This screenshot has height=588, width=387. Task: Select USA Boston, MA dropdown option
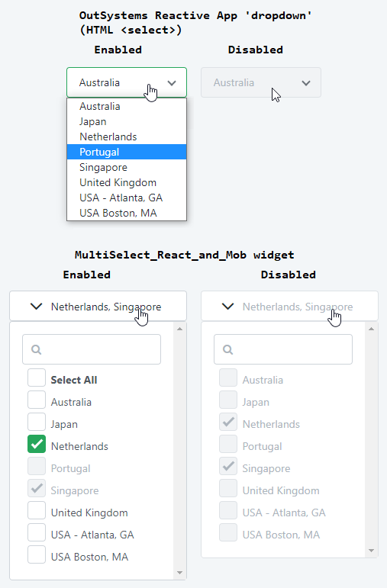pyautogui.click(x=127, y=213)
